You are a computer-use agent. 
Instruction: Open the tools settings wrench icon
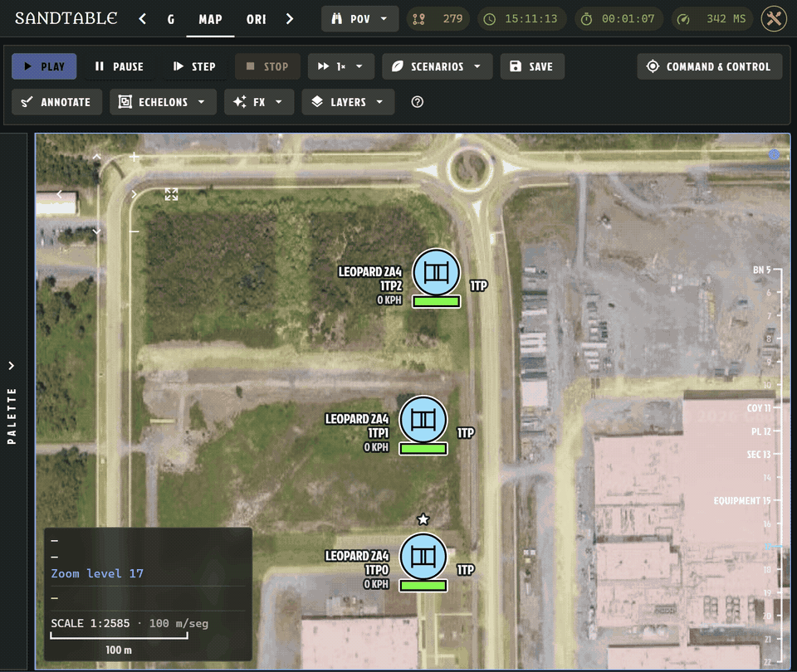point(774,19)
